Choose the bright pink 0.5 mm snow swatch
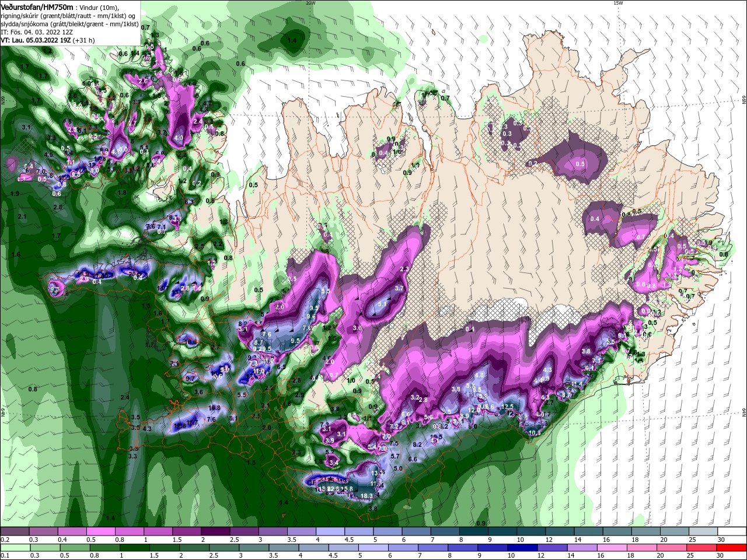 [100, 531]
